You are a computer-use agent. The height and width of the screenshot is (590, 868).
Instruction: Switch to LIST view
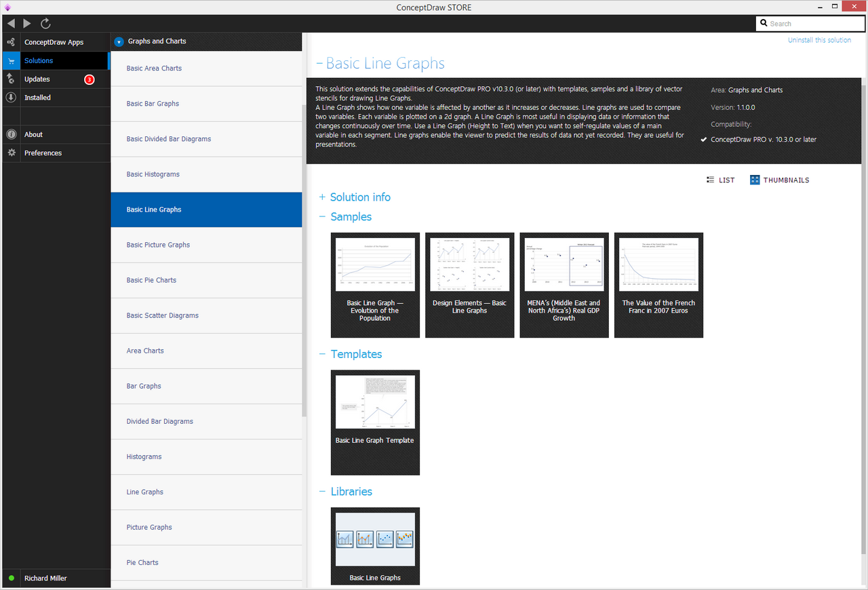point(726,180)
